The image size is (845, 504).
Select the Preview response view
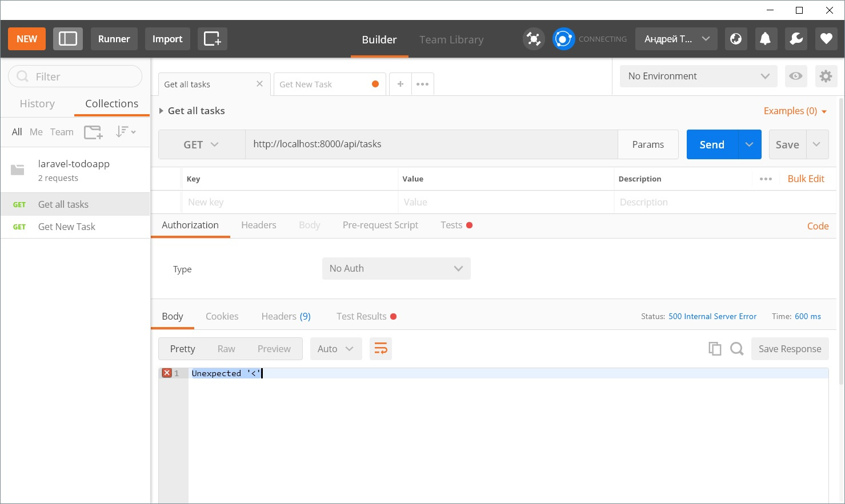[274, 349]
